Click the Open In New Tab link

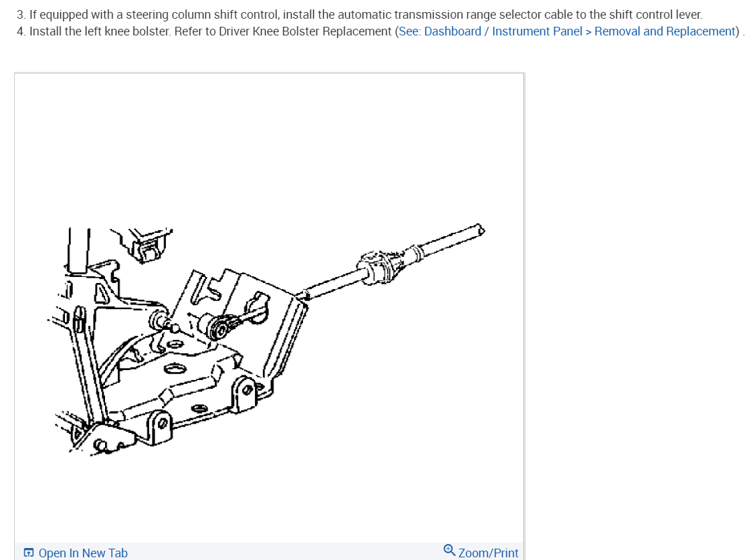[83, 553]
